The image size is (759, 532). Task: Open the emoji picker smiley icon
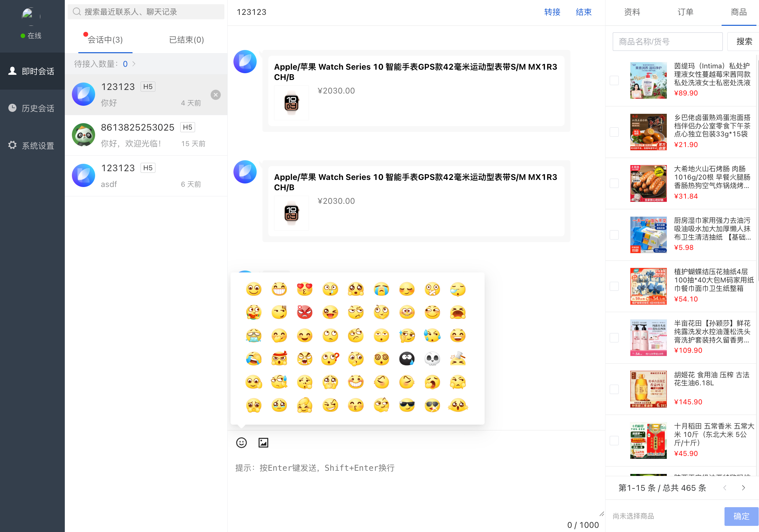241,442
